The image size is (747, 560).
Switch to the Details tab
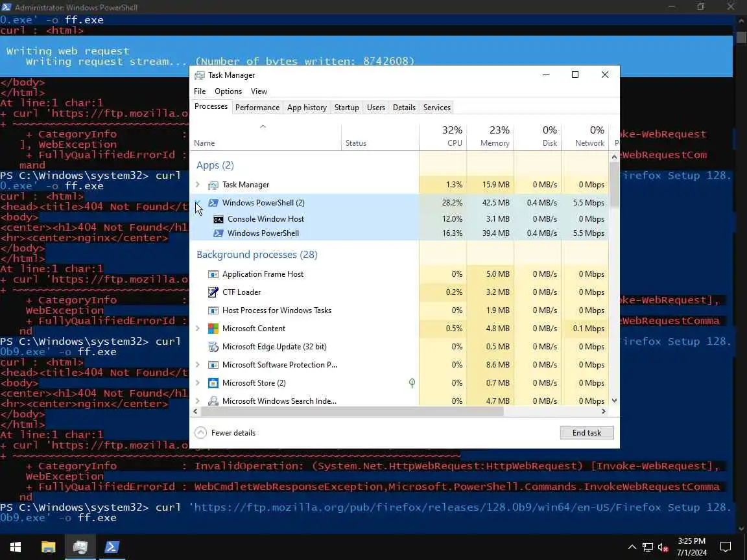(x=404, y=108)
